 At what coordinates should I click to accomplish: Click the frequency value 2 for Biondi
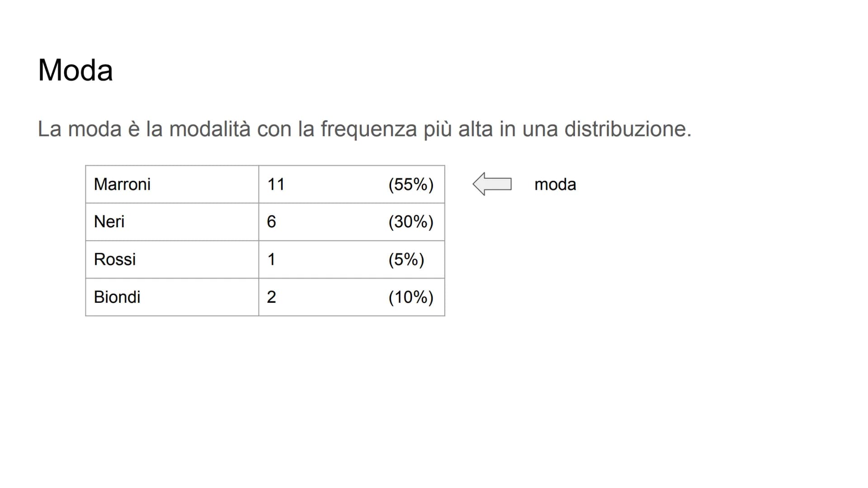pos(271,297)
